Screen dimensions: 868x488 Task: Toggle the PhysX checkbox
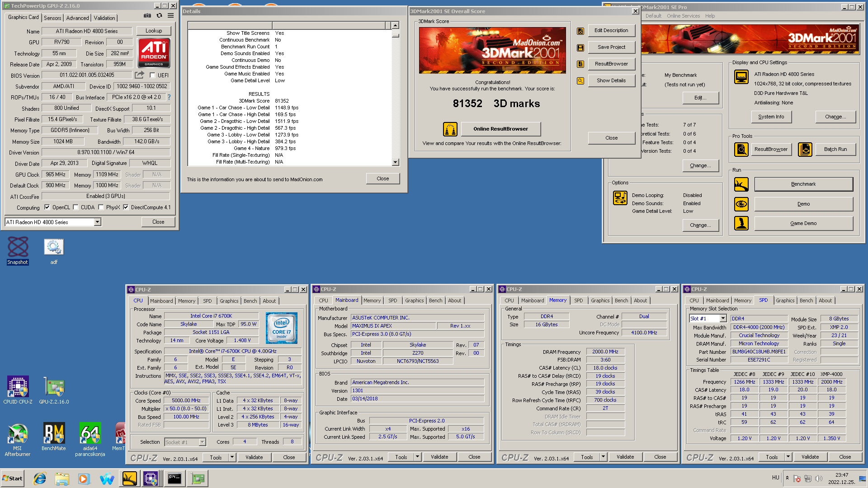(101, 207)
